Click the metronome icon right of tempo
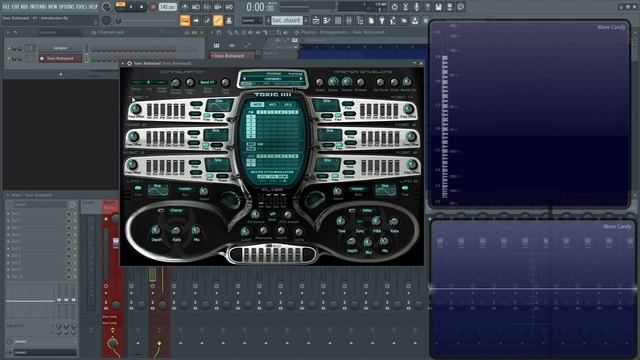Image resolution: width=640 pixels, height=360 pixels. coord(185,7)
